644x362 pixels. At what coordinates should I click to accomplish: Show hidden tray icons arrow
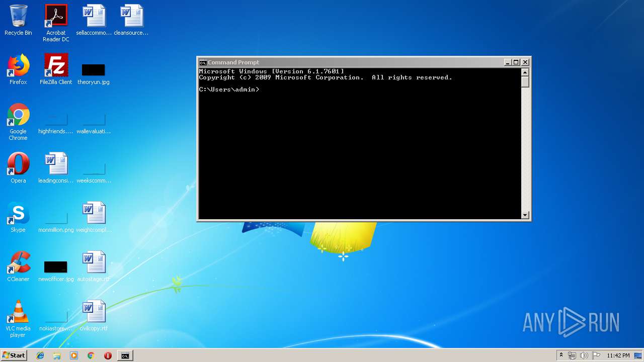(561, 355)
